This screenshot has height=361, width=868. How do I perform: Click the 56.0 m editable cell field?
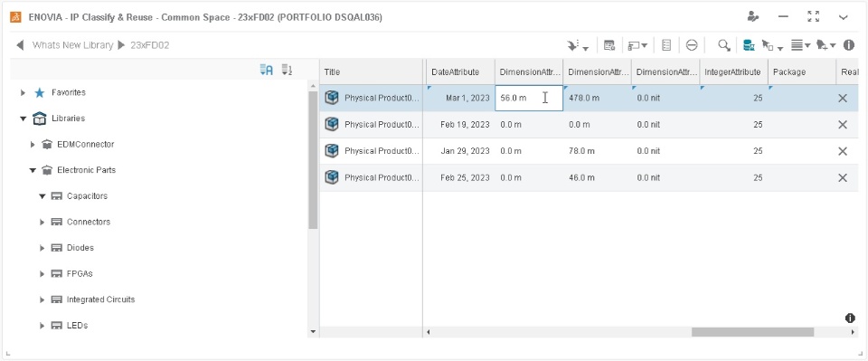[x=529, y=98]
